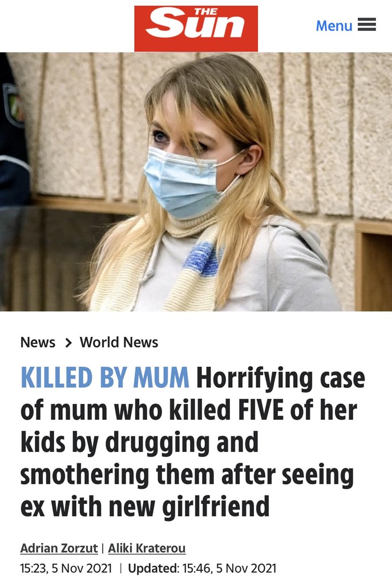Open author Adrian Zorzut's page
This screenshot has width=392, height=585.
click(x=59, y=548)
